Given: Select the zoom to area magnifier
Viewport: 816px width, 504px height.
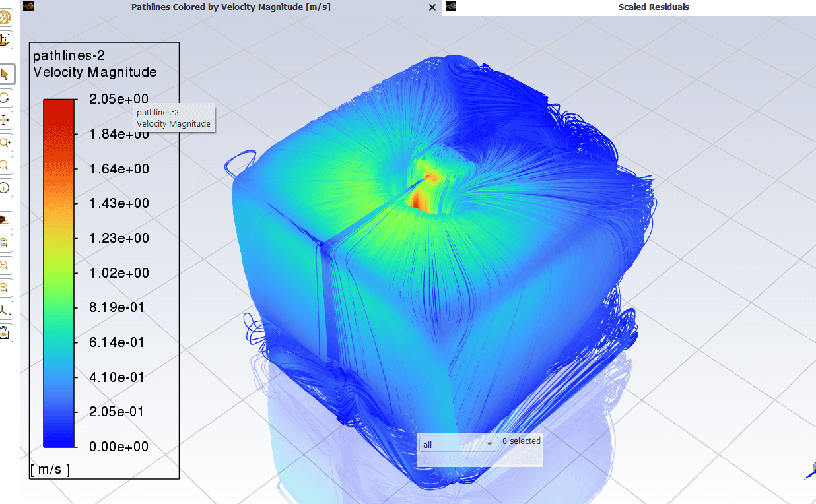Looking at the screenshot, I should [5, 165].
